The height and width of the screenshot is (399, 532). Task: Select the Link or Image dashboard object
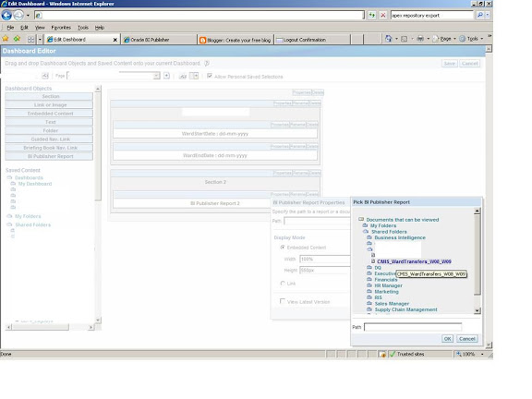point(49,105)
